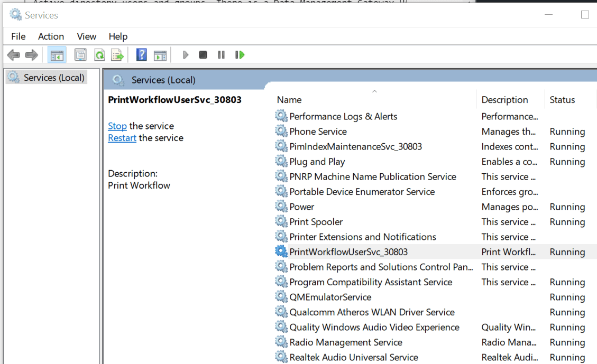Open the Action menu
The height and width of the screenshot is (364, 597).
51,36
